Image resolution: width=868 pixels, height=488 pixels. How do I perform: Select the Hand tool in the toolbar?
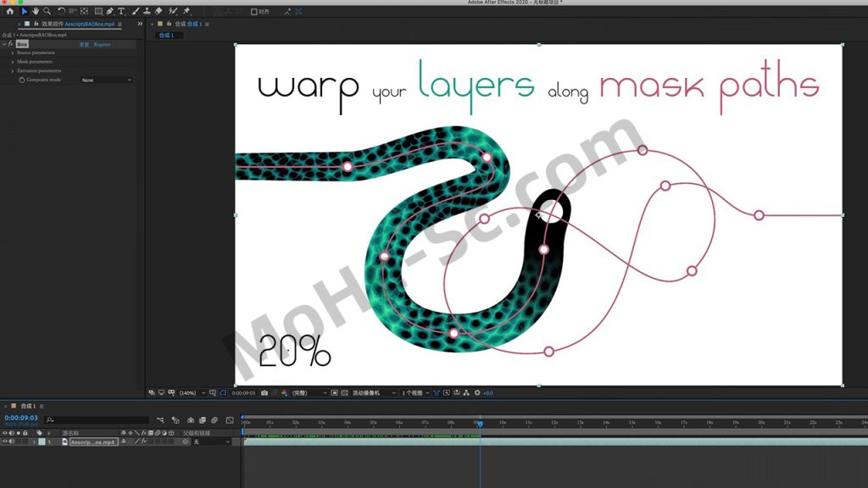pos(36,12)
